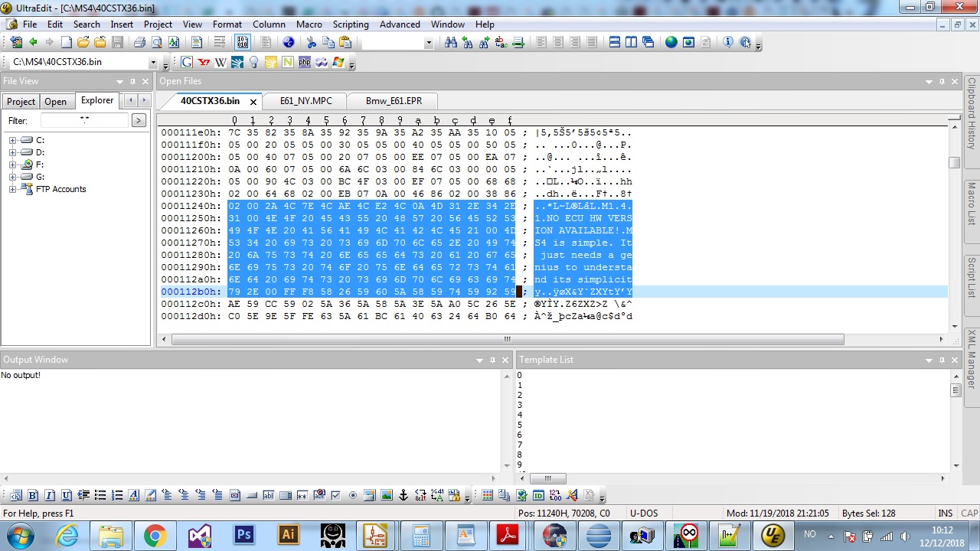Click the PHP reference icon
980x551 pixels.
point(305,62)
